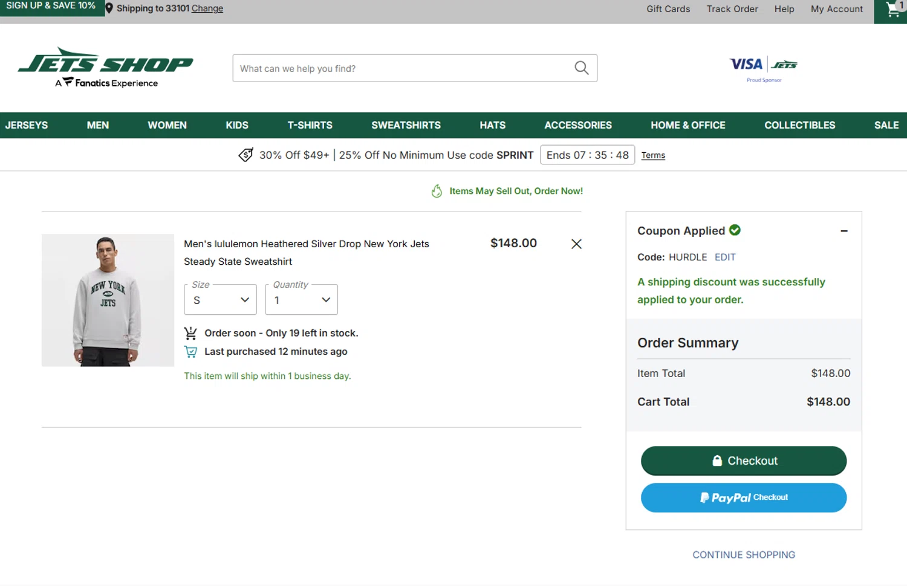Click 'This item will ship within 1 business day.'
This screenshot has width=907, height=588.
tap(267, 376)
